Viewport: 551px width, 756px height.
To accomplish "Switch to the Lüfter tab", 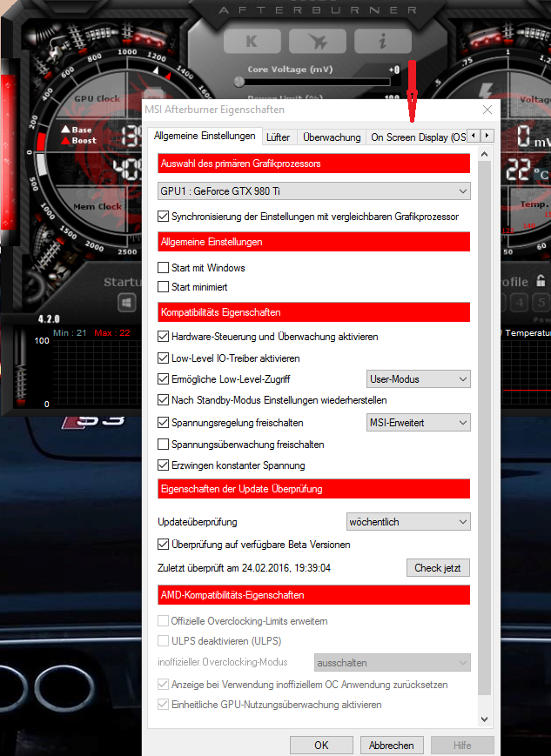I will 279,137.
